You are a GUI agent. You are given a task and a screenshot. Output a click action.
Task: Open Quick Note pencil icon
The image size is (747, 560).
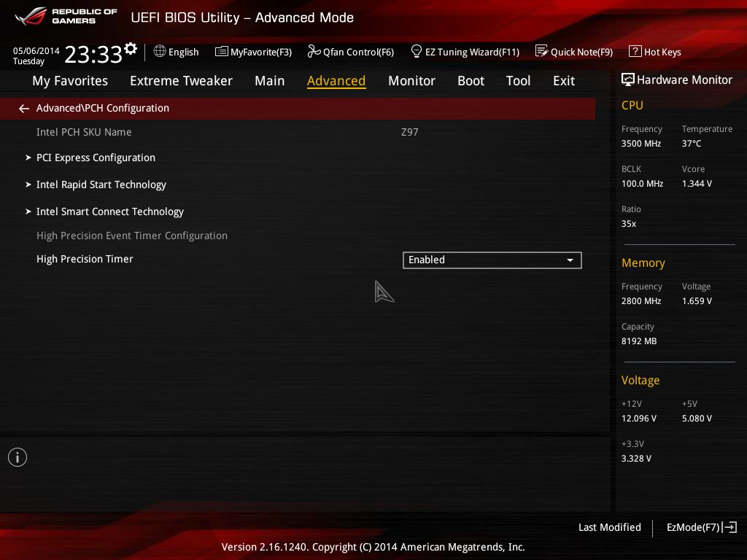[542, 51]
